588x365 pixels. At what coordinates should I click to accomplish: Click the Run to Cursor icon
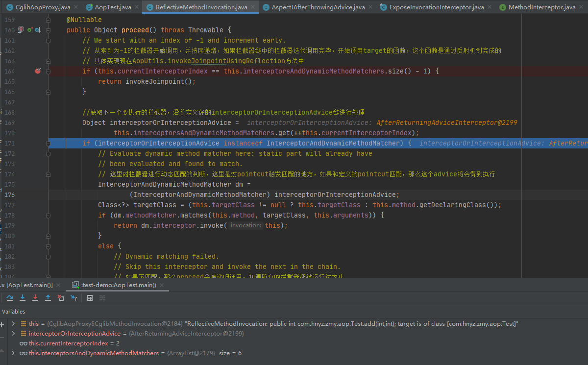coord(73,297)
